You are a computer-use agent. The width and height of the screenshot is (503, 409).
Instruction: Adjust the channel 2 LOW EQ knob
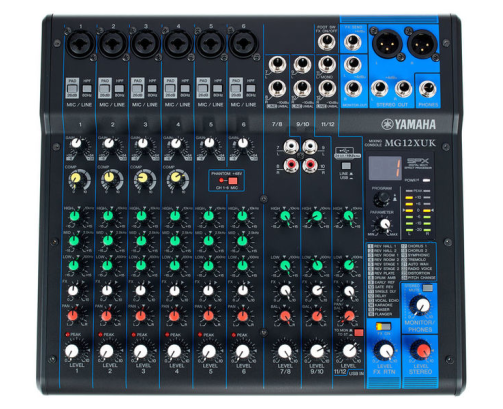coord(107,266)
